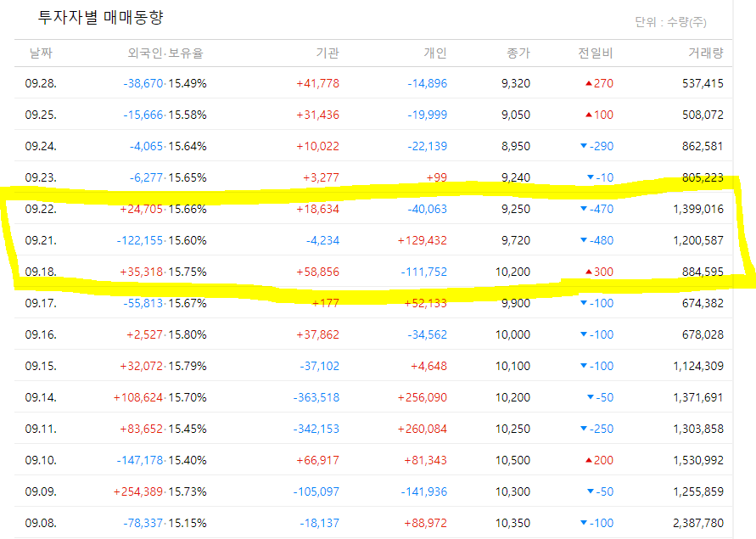Click volume value 674,382
756x539 pixels.
coord(703,303)
